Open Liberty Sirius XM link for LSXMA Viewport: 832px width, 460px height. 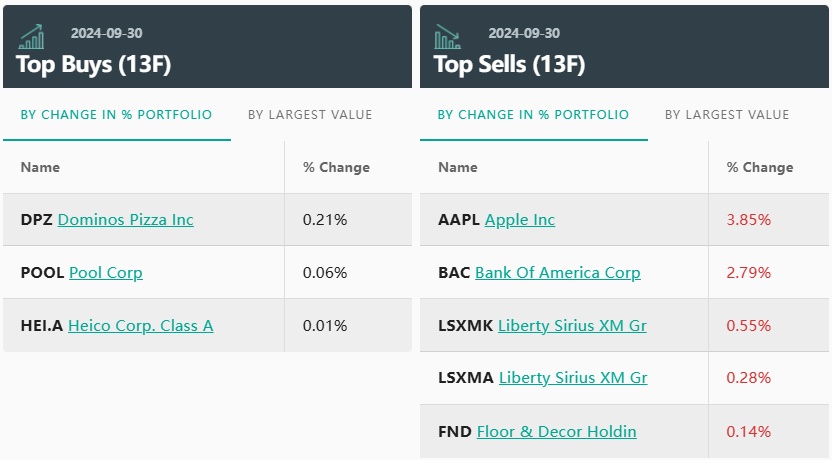pyautogui.click(x=573, y=379)
